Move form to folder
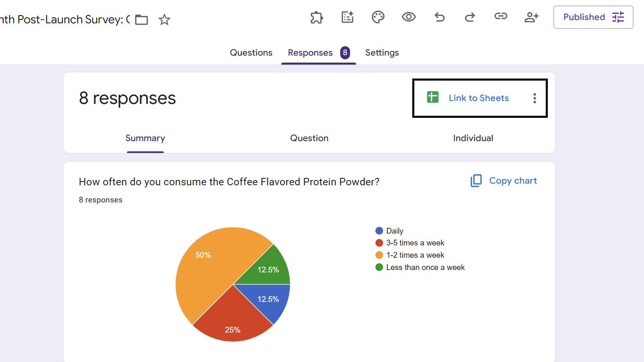The width and height of the screenshot is (644, 362). click(142, 20)
